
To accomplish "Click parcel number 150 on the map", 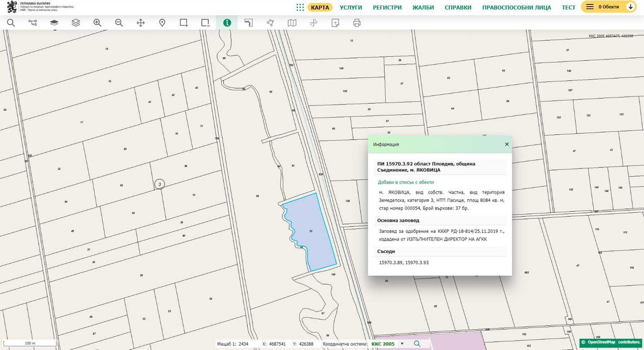I will (x=345, y=91).
